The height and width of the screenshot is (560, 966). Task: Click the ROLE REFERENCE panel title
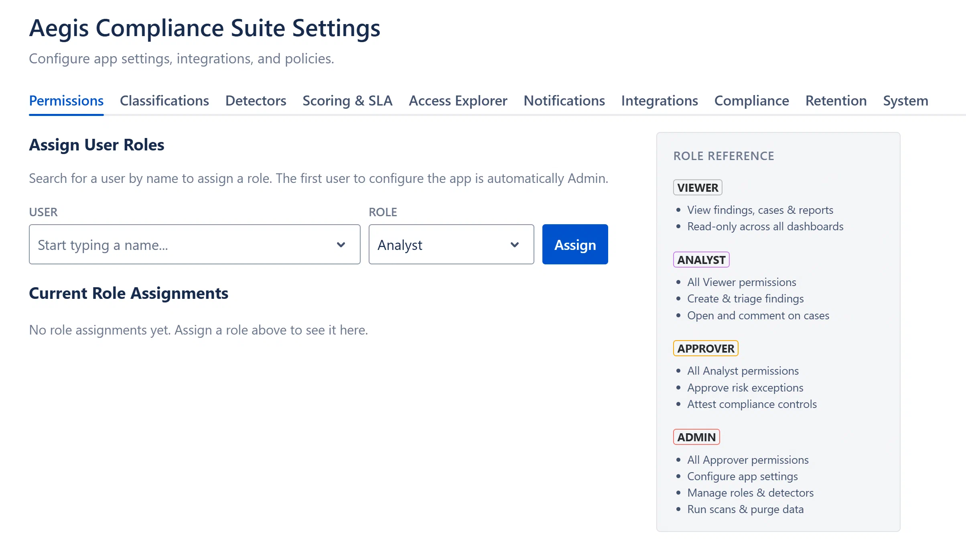724,156
